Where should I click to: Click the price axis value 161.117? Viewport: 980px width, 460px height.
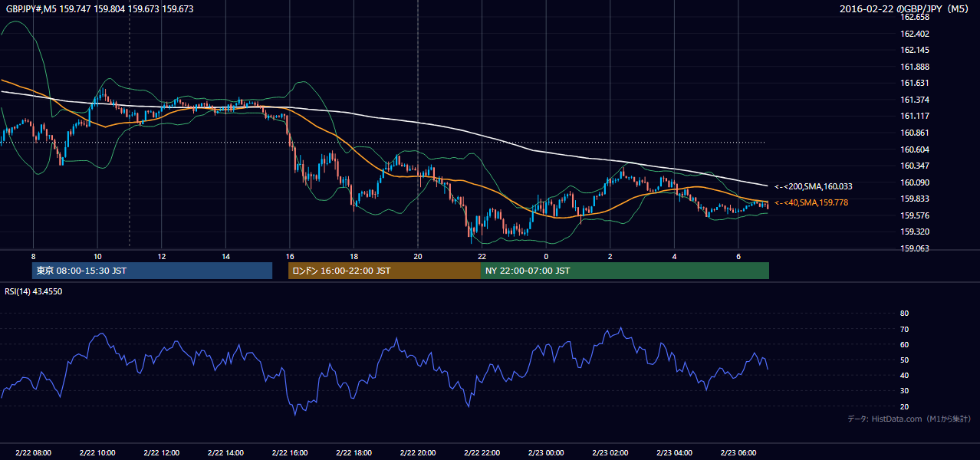[x=914, y=116]
